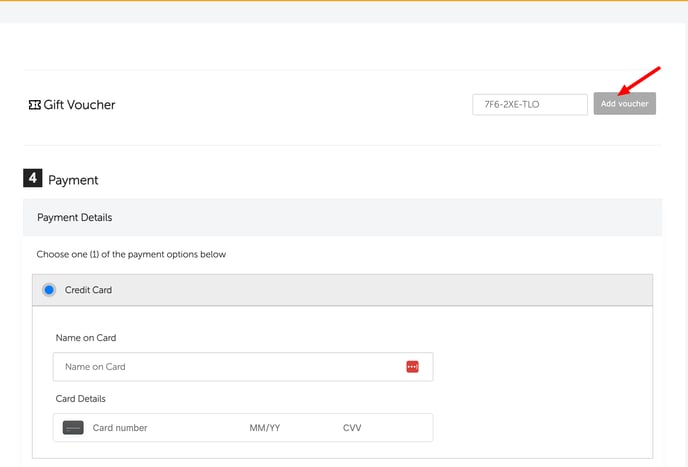
Task: Click the red arrow annotation
Action: coord(639,81)
